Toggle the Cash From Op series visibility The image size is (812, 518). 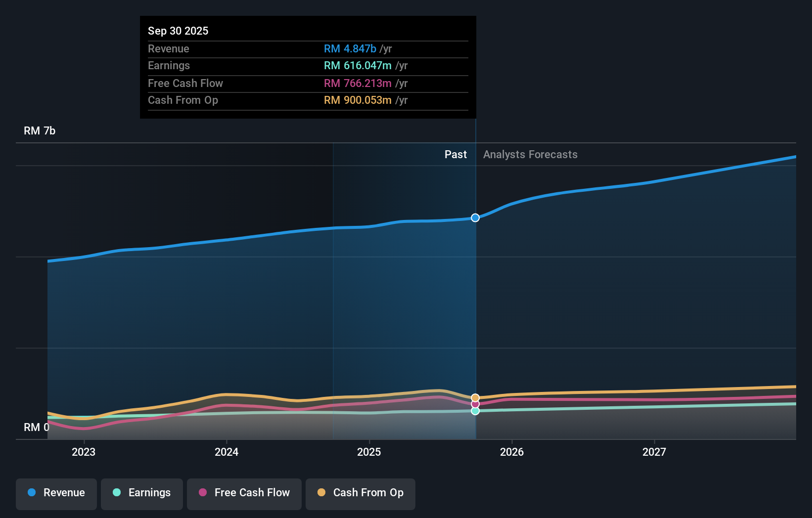click(360, 493)
